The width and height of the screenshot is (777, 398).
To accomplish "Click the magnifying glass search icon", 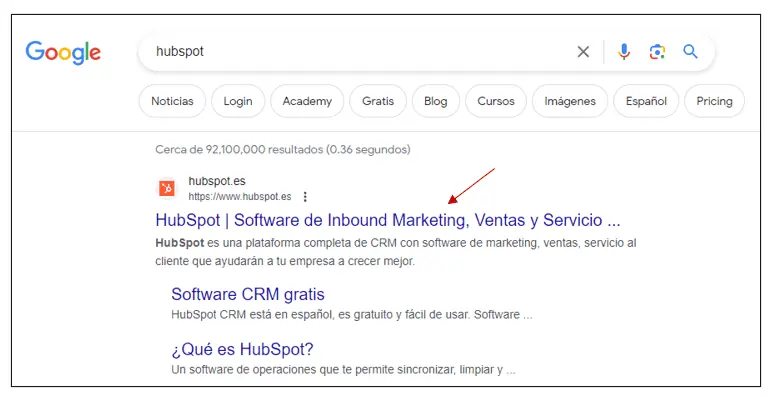I will pyautogui.click(x=690, y=51).
